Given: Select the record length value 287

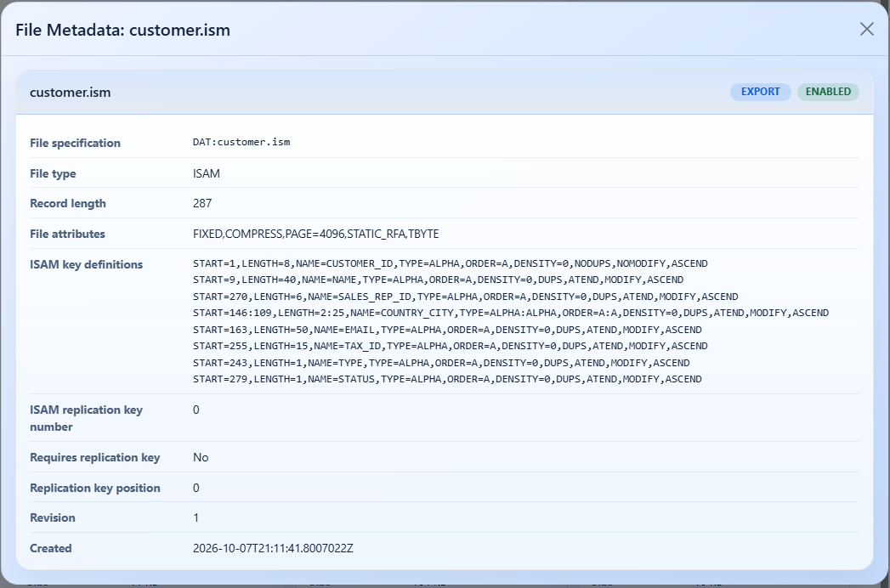Looking at the screenshot, I should coord(202,203).
